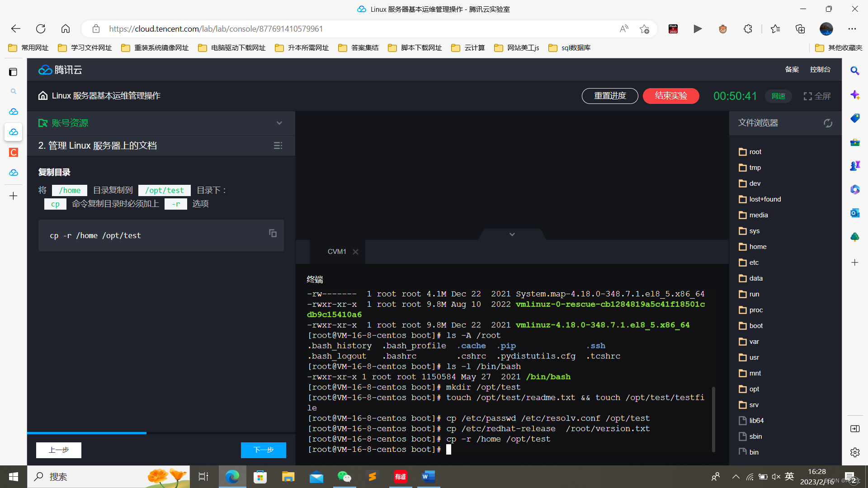
Task: Open the browser extensions puzzle icon
Action: pyautogui.click(x=748, y=28)
